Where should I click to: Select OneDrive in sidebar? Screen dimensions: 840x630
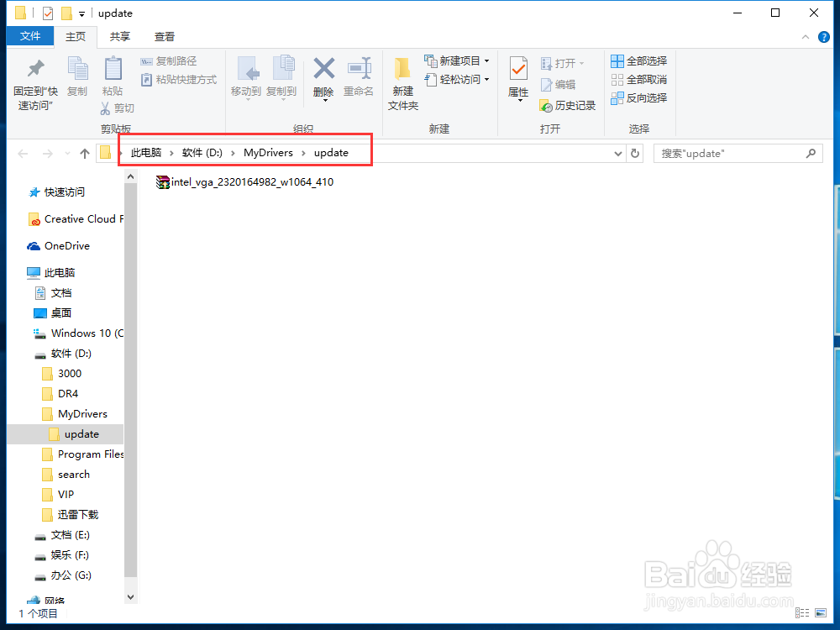tap(59, 246)
